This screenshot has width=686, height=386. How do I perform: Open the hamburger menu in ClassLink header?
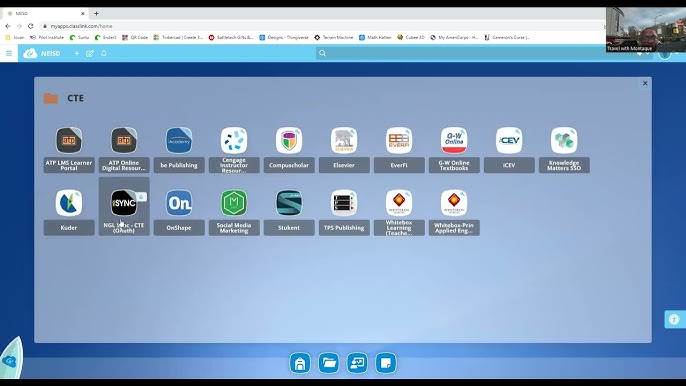pyautogui.click(x=9, y=53)
